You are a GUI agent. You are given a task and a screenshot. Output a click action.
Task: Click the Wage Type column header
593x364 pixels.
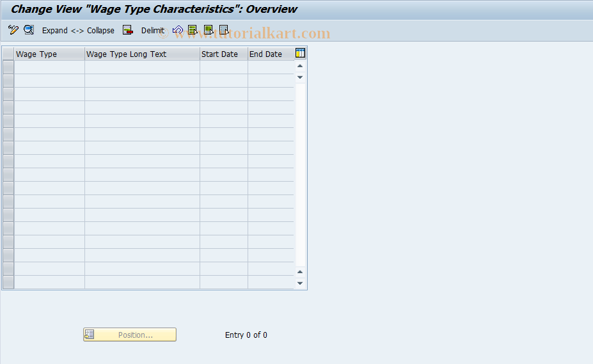coord(49,54)
